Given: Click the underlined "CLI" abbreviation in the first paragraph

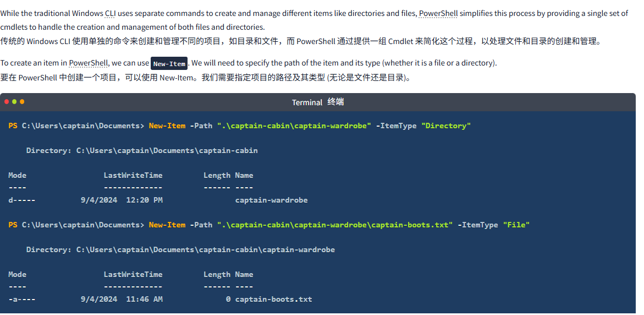Looking at the screenshot, I should tap(110, 13).
